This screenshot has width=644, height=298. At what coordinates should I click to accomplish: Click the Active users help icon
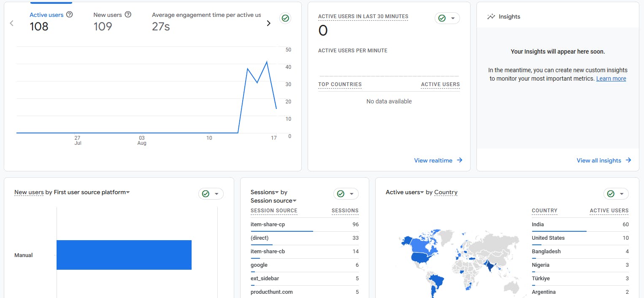pos(70,14)
